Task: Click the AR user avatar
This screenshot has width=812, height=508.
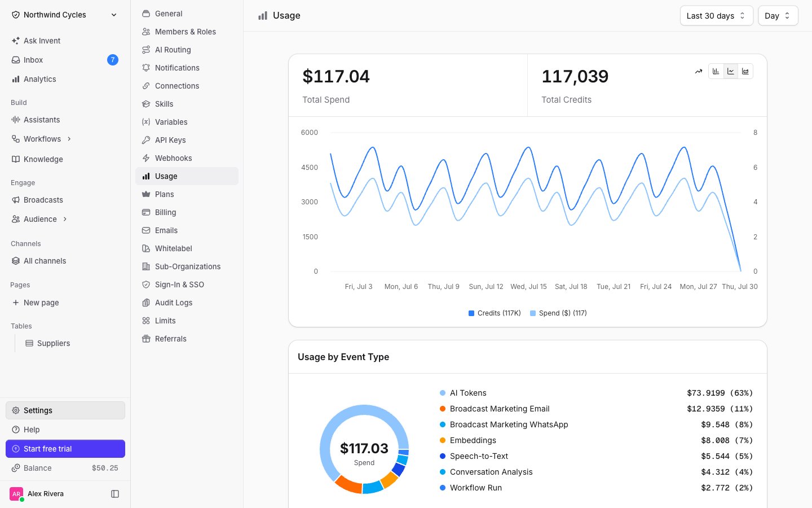Action: [16, 494]
